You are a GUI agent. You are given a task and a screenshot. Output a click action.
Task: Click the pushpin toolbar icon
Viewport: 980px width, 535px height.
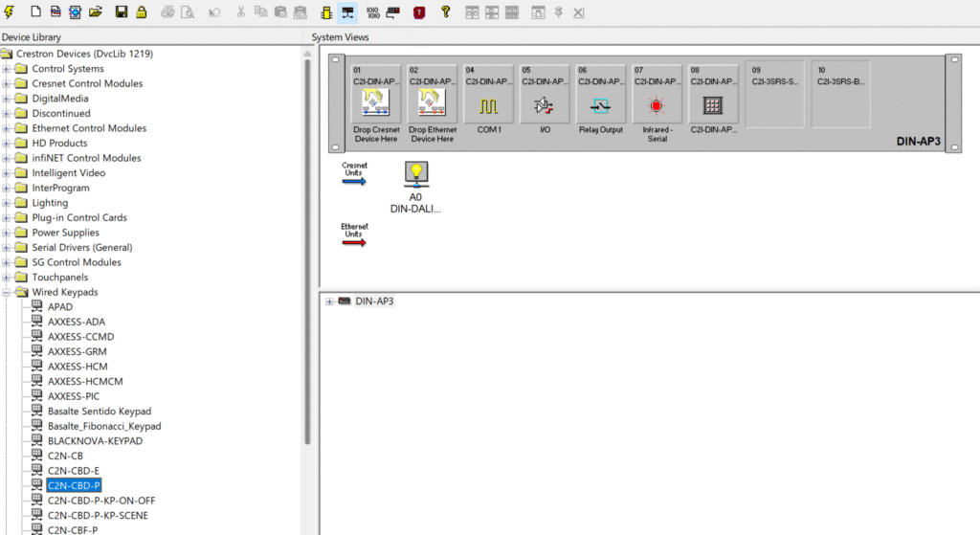(x=559, y=11)
